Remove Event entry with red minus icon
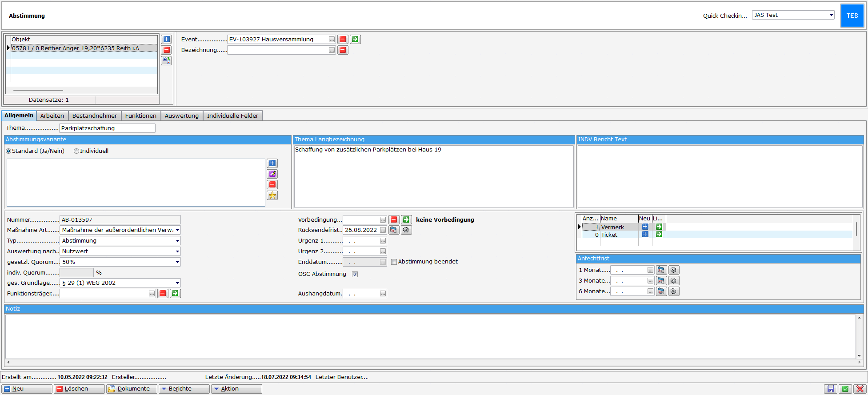This screenshot has height=395, width=868. pyautogui.click(x=343, y=39)
